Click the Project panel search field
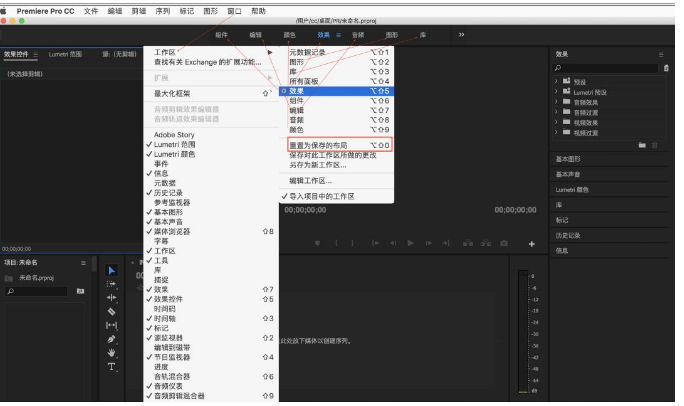 36,291
